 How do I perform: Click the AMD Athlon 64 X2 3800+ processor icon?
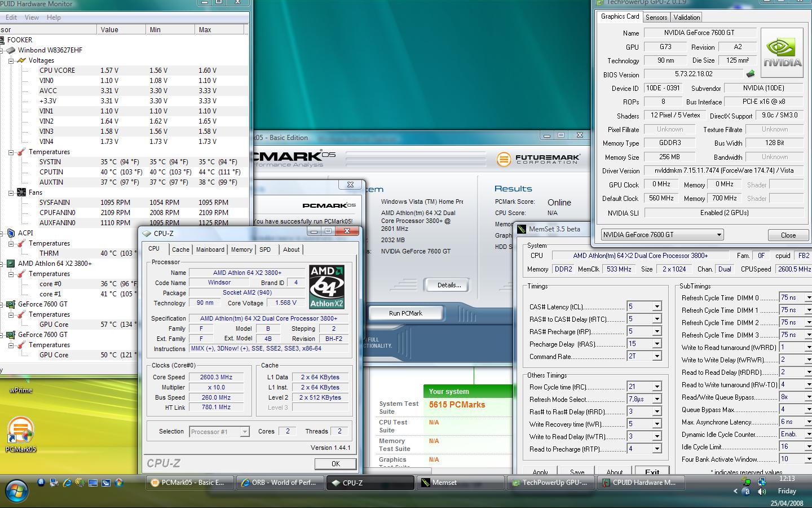(x=11, y=264)
